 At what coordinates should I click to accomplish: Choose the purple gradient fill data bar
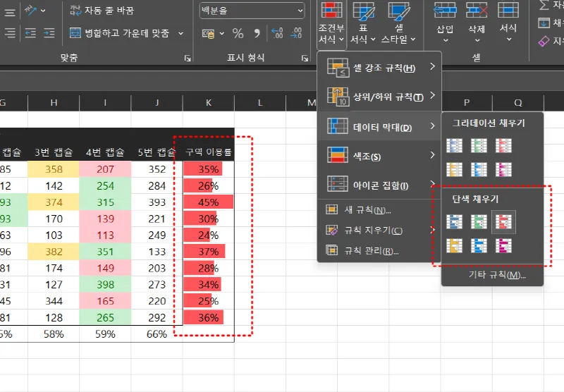click(x=503, y=169)
